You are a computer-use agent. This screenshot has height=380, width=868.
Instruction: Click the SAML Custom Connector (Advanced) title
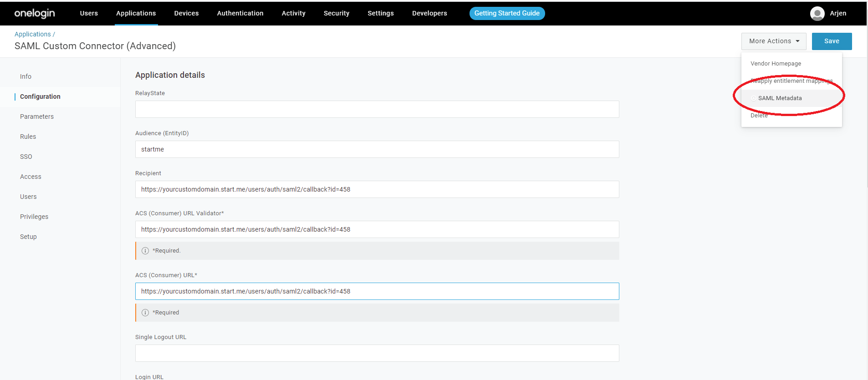point(95,46)
